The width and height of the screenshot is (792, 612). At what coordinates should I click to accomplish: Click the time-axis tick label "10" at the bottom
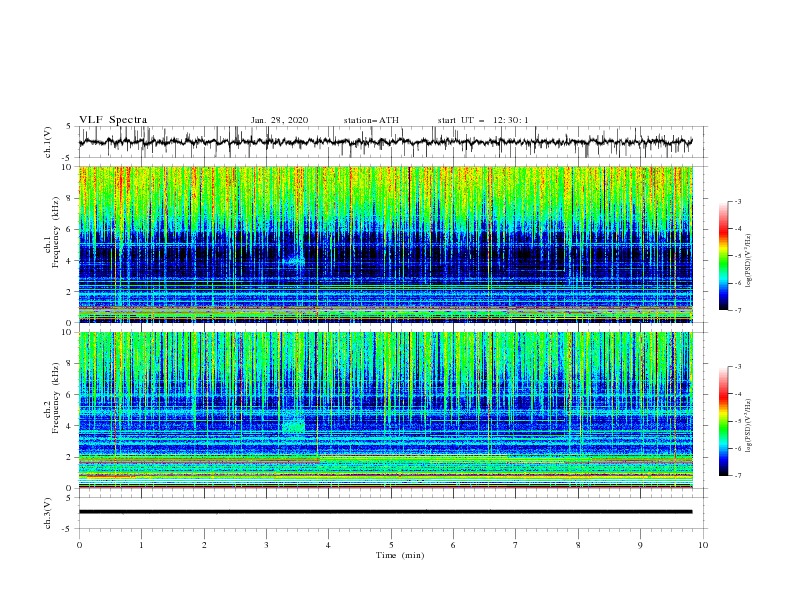click(x=703, y=545)
